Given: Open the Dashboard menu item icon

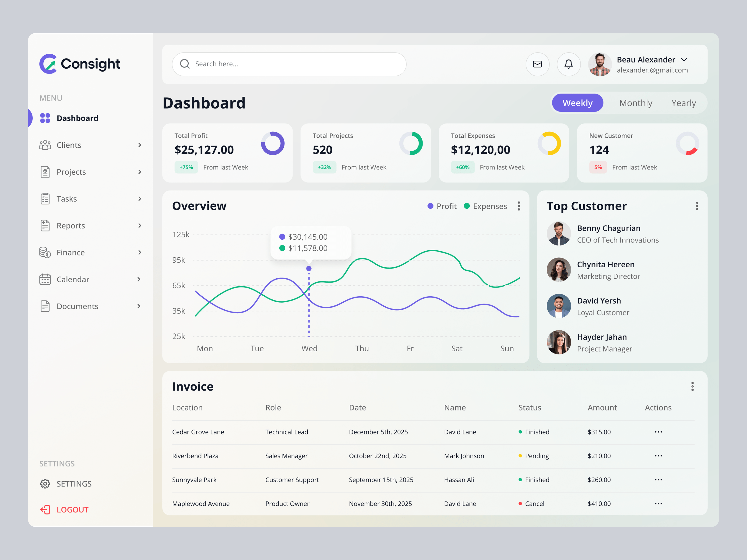Looking at the screenshot, I should (x=45, y=118).
